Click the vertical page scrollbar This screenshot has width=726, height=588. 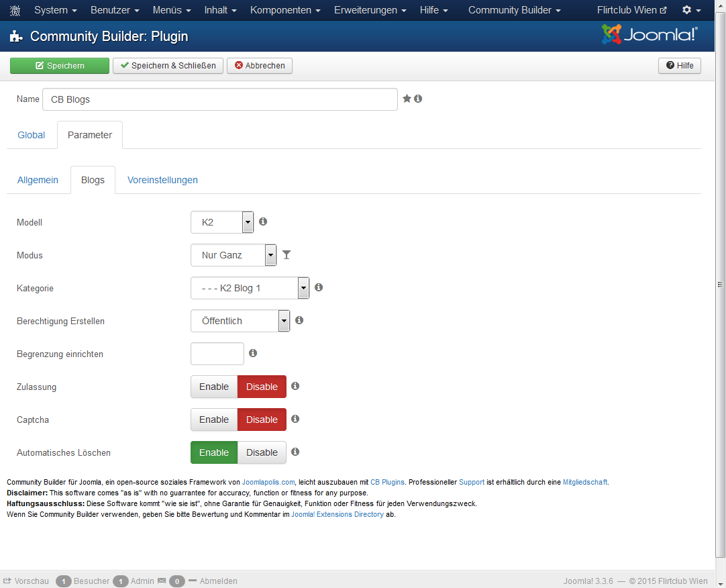click(720, 285)
